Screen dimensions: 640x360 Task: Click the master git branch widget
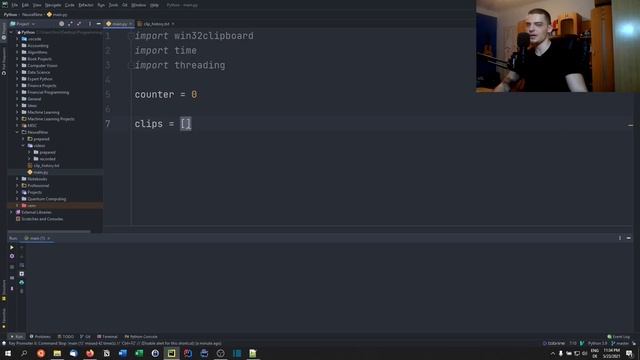coord(620,344)
